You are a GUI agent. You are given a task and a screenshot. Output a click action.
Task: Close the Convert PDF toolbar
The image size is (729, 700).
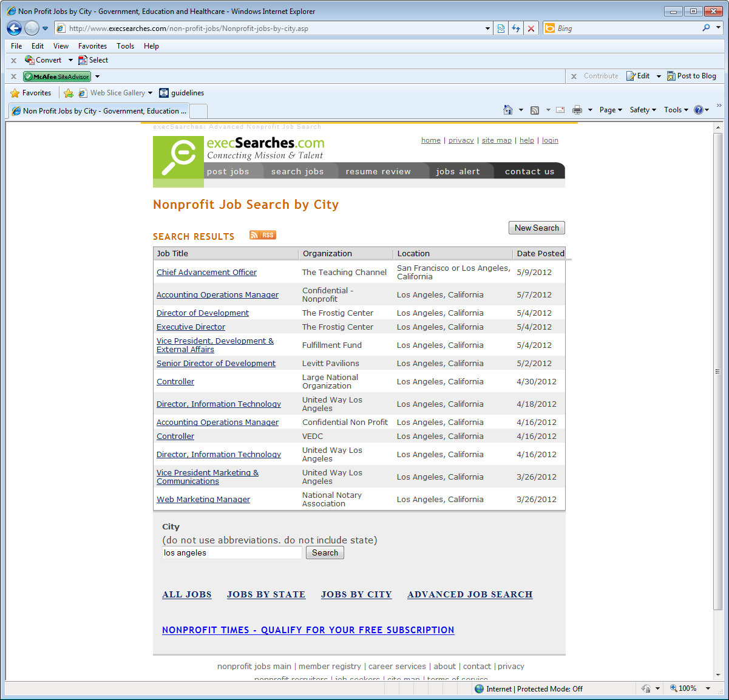13,60
